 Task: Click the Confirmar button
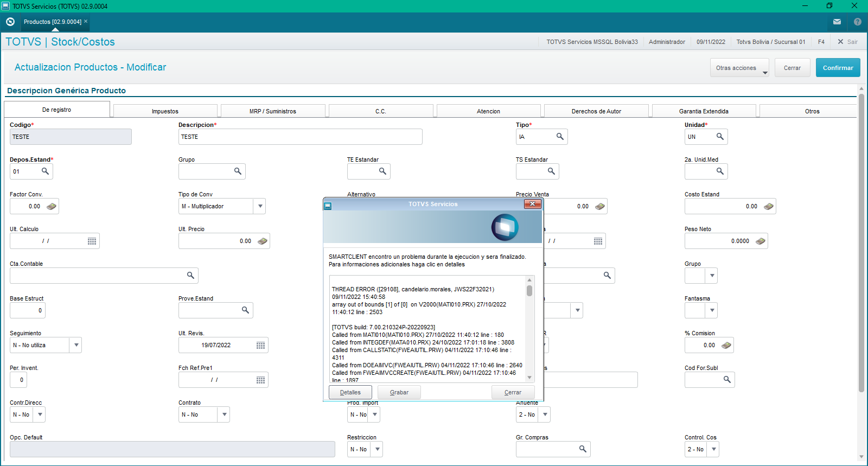[x=838, y=68]
